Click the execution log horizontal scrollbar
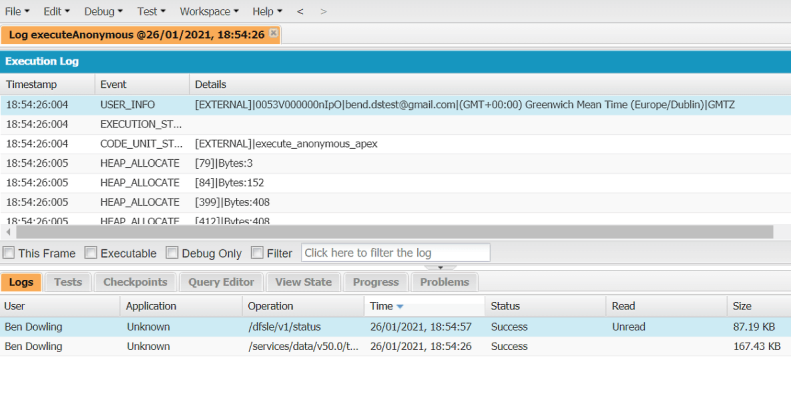The width and height of the screenshot is (791, 394). pos(394,232)
